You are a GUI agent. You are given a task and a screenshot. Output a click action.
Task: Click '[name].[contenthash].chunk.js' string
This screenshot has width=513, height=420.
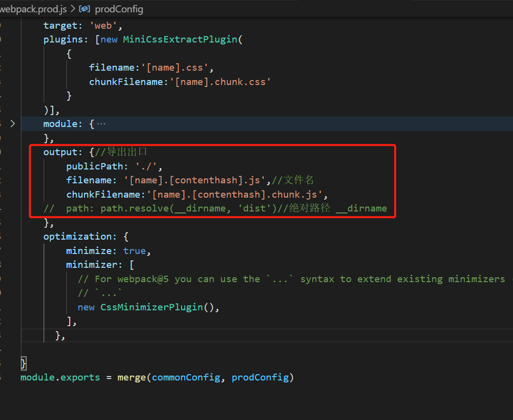(234, 195)
